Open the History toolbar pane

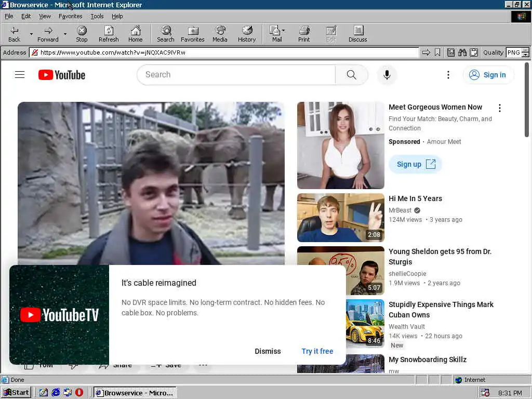247,34
